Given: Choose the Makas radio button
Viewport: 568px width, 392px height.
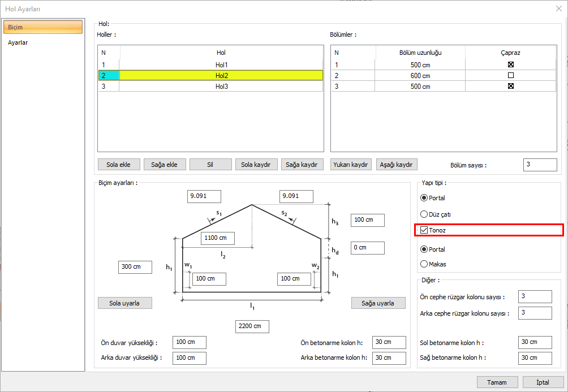Looking at the screenshot, I should tap(424, 264).
